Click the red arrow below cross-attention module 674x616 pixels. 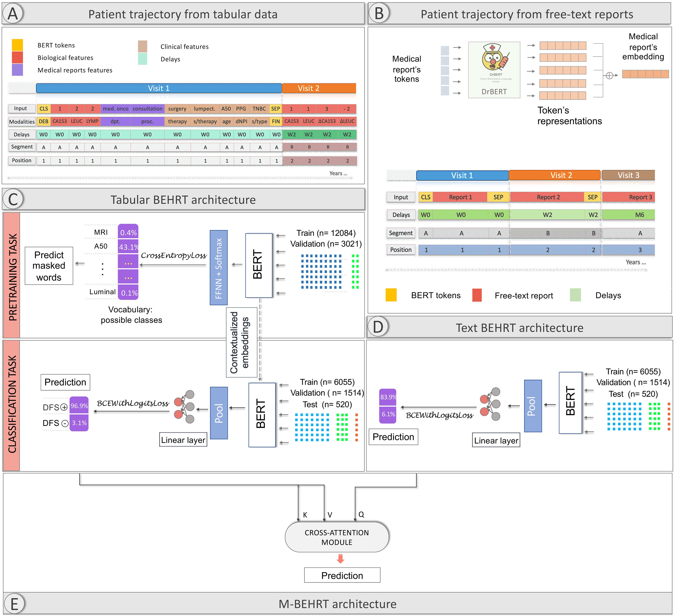[340, 558]
